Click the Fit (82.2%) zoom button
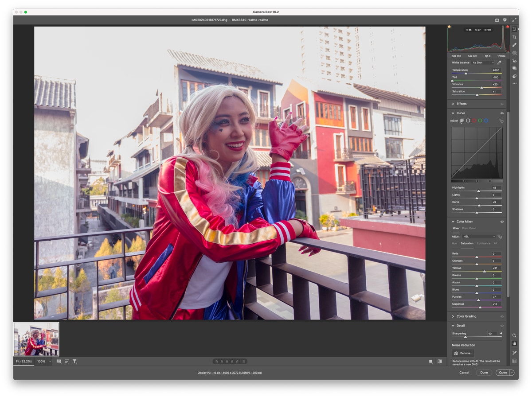 click(24, 362)
